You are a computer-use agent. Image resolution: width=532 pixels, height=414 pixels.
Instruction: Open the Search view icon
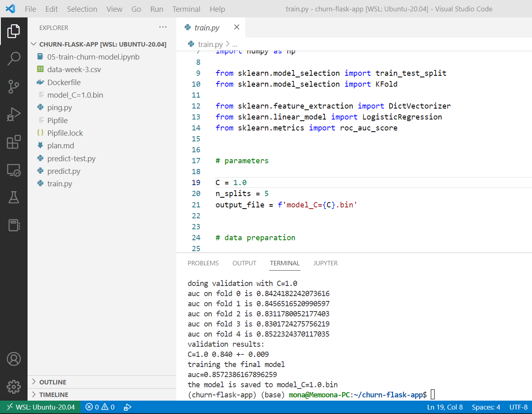pyautogui.click(x=14, y=59)
